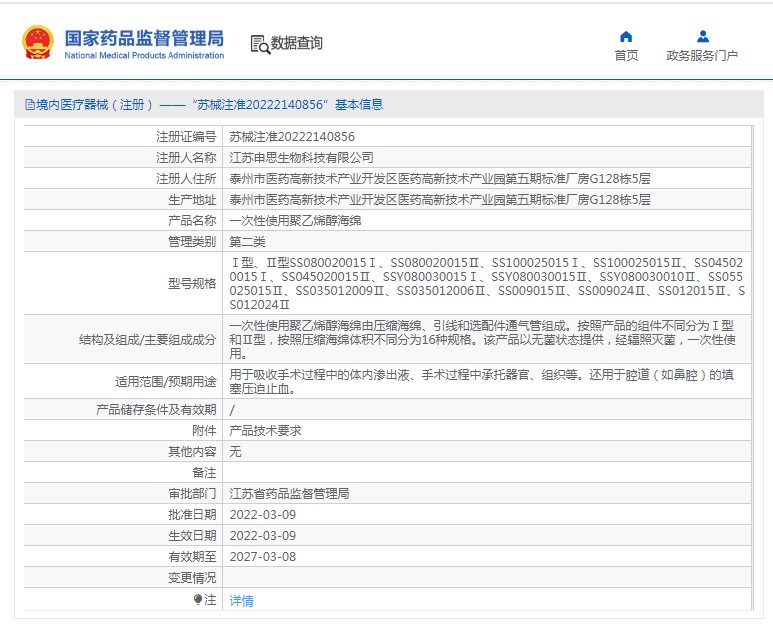
Task: Click the 变更情况 row label
Action: coord(192,578)
